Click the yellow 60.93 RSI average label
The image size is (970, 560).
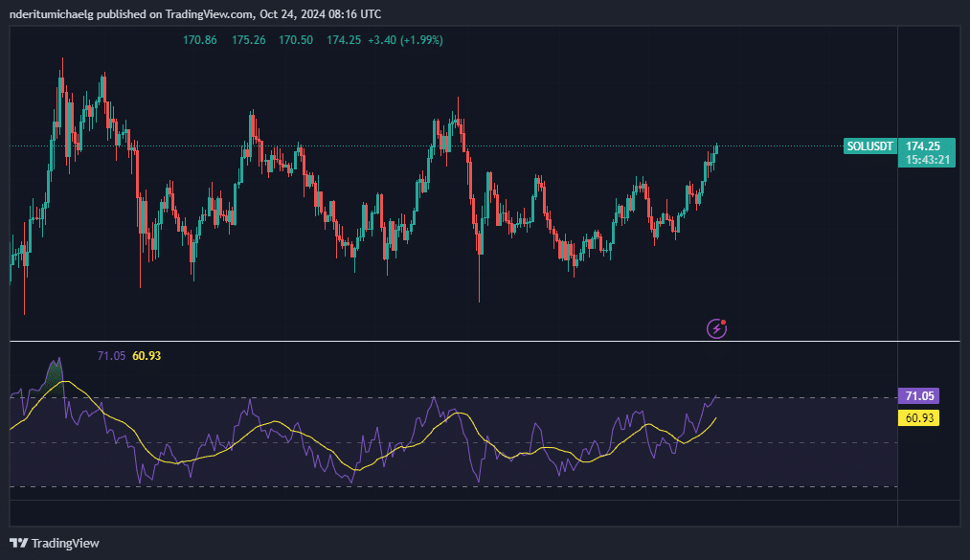918,417
